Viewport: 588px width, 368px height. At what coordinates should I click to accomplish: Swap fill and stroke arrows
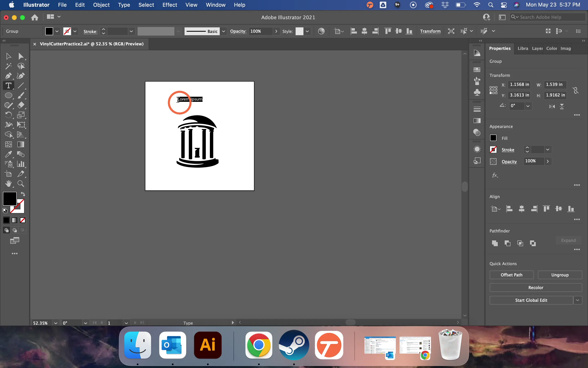[x=23, y=194]
